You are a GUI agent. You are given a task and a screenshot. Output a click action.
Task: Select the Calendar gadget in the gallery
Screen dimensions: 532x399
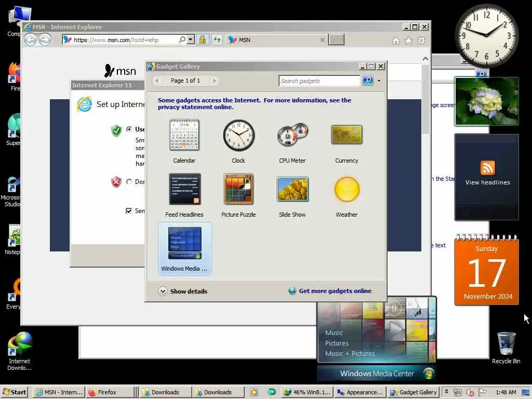184,141
